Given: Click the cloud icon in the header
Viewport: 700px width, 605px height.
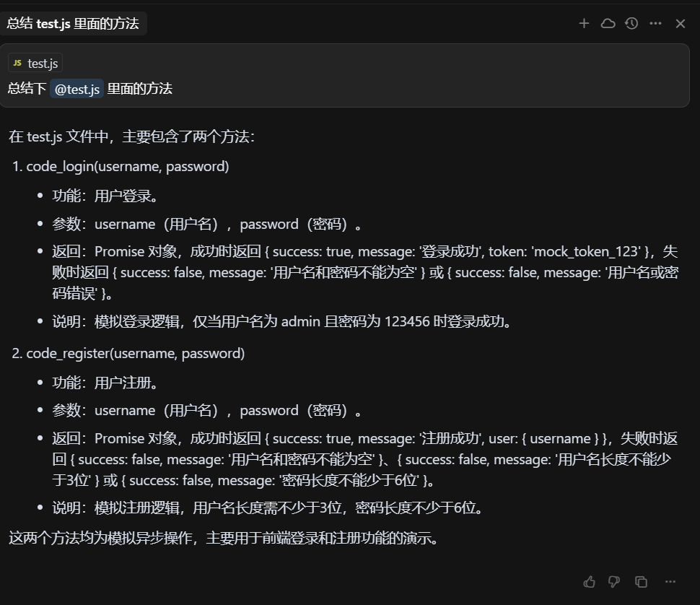Looking at the screenshot, I should point(608,23).
